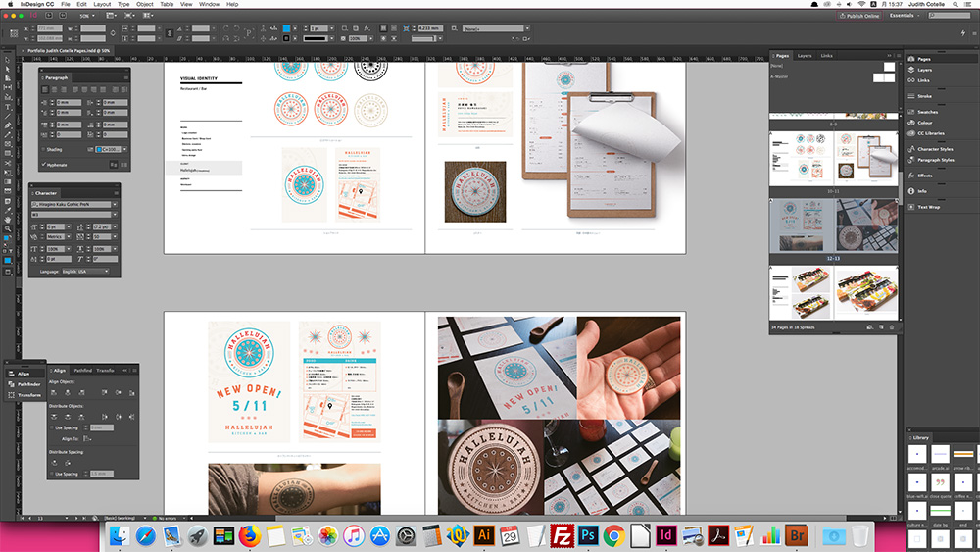
Task: Select A-Master thumbnail in Pages panel
Action: point(884,77)
